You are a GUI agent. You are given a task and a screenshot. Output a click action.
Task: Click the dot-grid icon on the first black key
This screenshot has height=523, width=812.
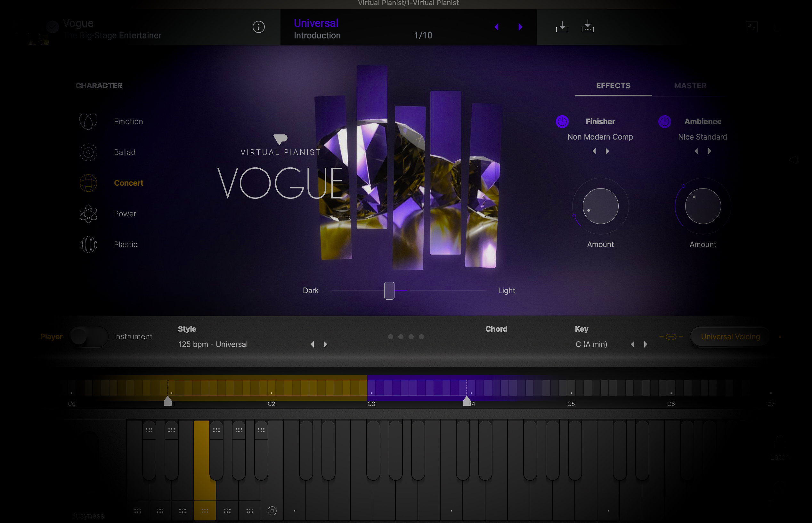pyautogui.click(x=149, y=430)
